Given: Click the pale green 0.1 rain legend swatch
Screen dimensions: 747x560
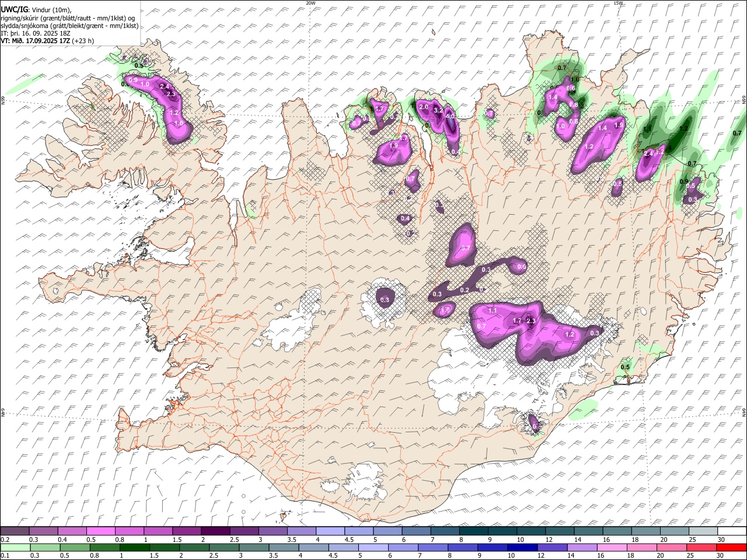Looking at the screenshot, I should point(15,548).
